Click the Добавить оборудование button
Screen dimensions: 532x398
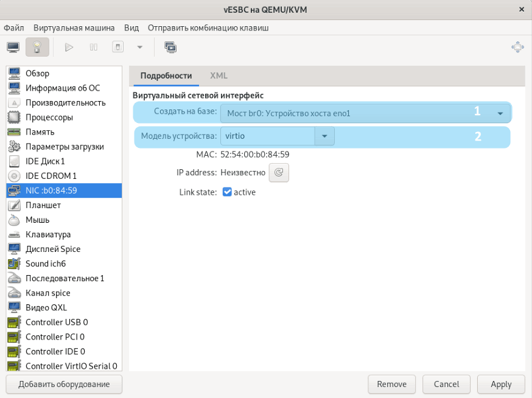click(64, 384)
